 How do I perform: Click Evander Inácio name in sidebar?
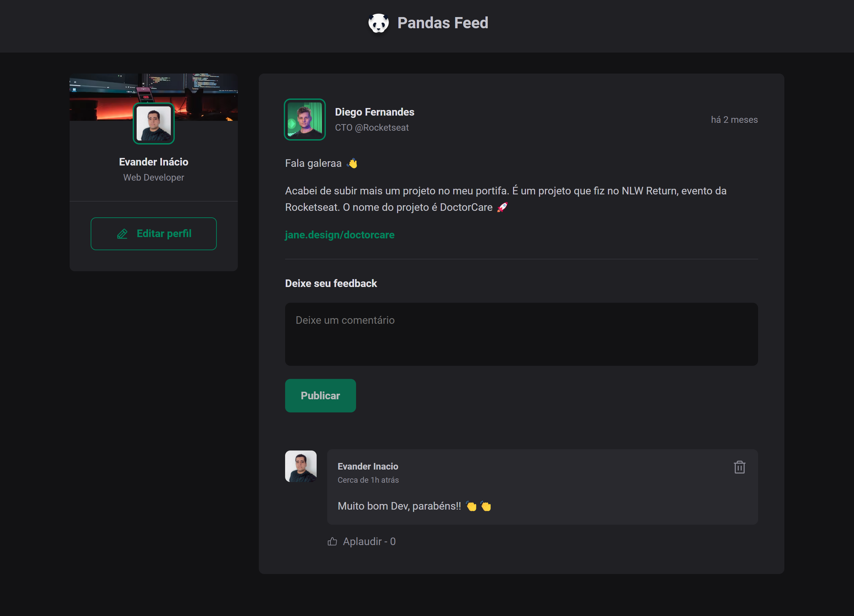point(154,162)
